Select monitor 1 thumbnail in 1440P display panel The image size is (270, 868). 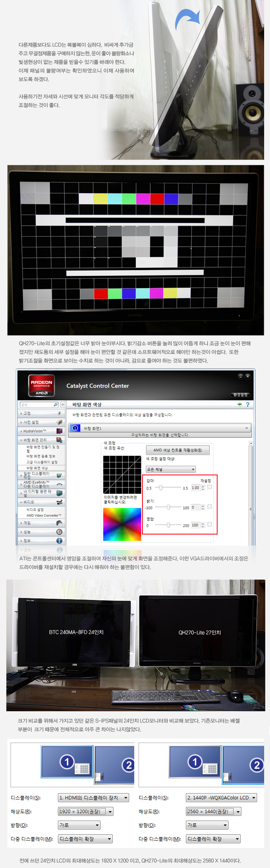pos(195,761)
